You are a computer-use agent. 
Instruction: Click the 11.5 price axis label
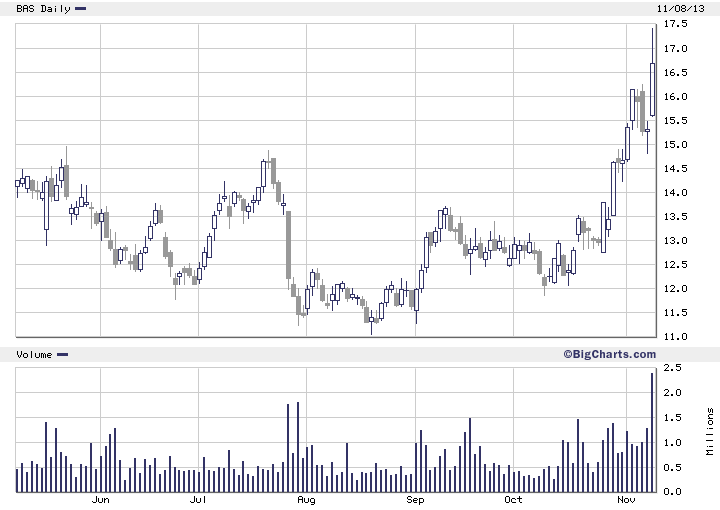click(675, 313)
